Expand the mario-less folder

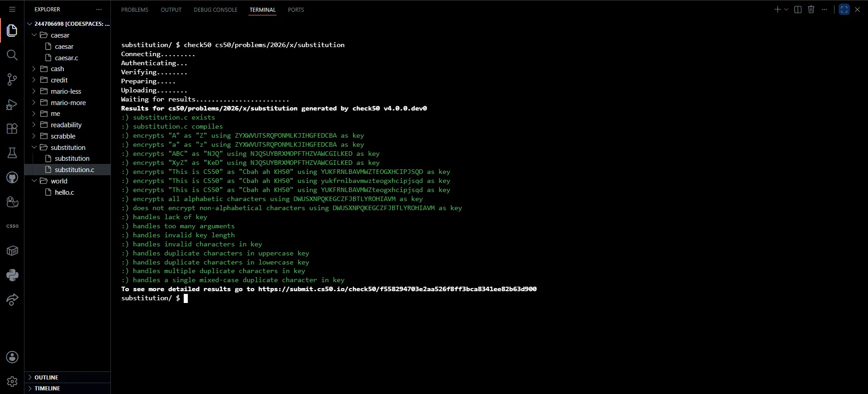pyautogui.click(x=67, y=91)
